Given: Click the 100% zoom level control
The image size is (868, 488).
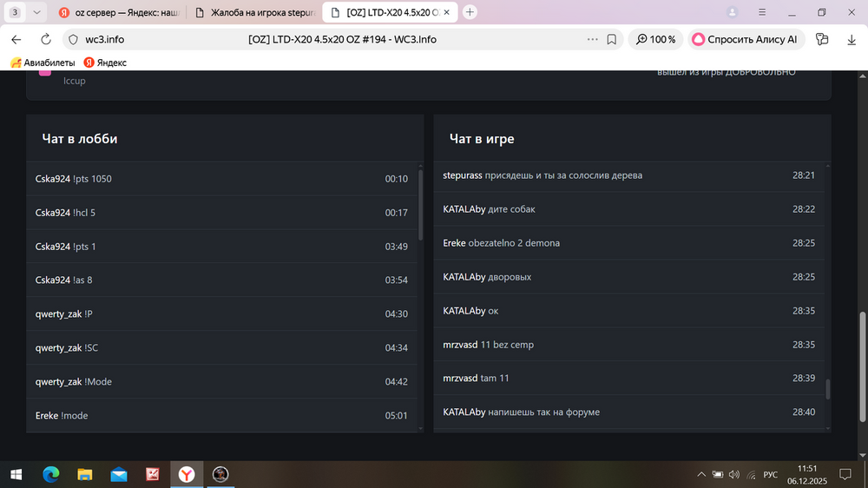Looking at the screenshot, I should click(655, 40).
